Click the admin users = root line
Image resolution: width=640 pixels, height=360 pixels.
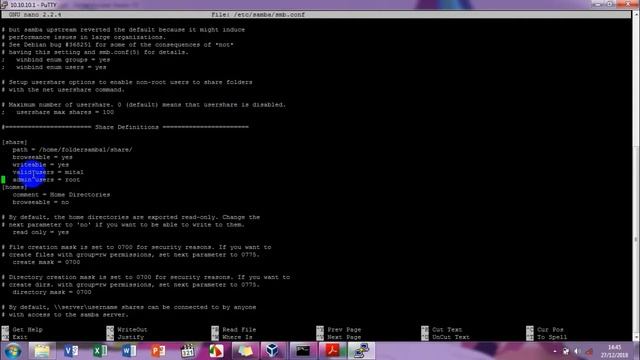click(x=46, y=180)
